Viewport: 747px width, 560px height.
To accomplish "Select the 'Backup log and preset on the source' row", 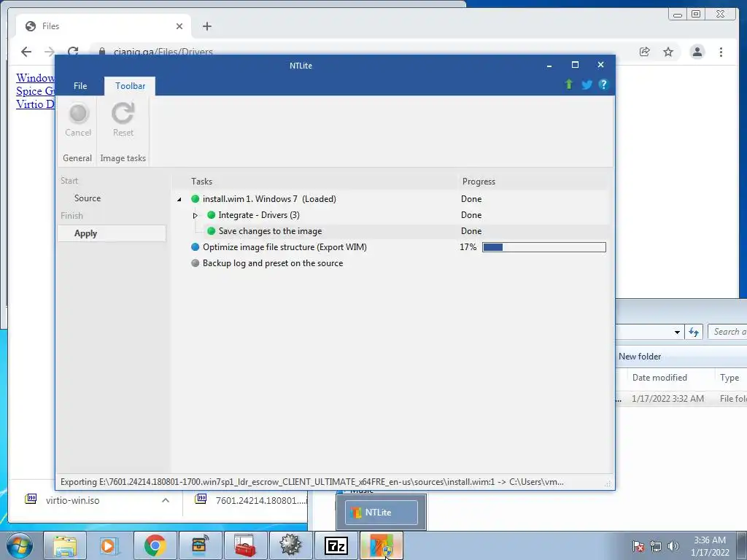I will point(391,262).
